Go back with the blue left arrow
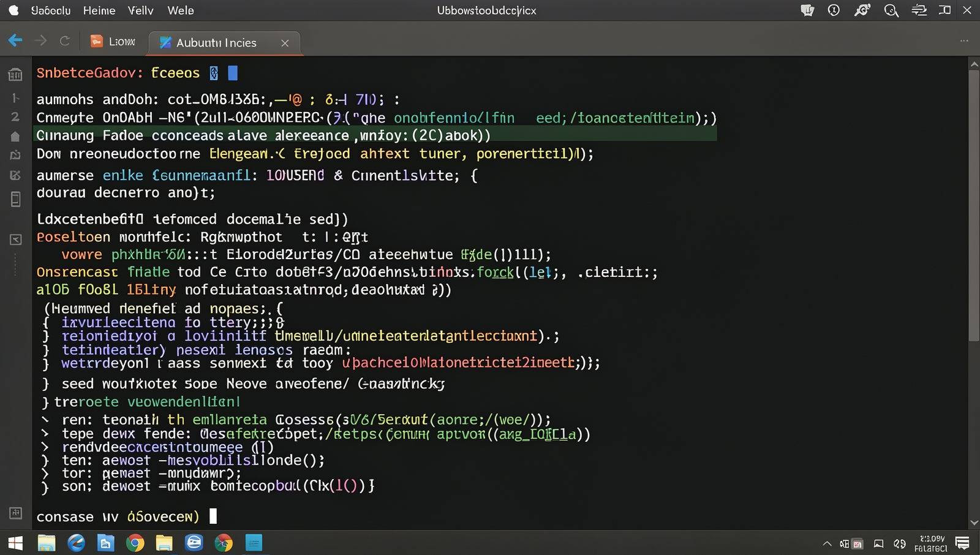980x555 pixels. coord(15,40)
